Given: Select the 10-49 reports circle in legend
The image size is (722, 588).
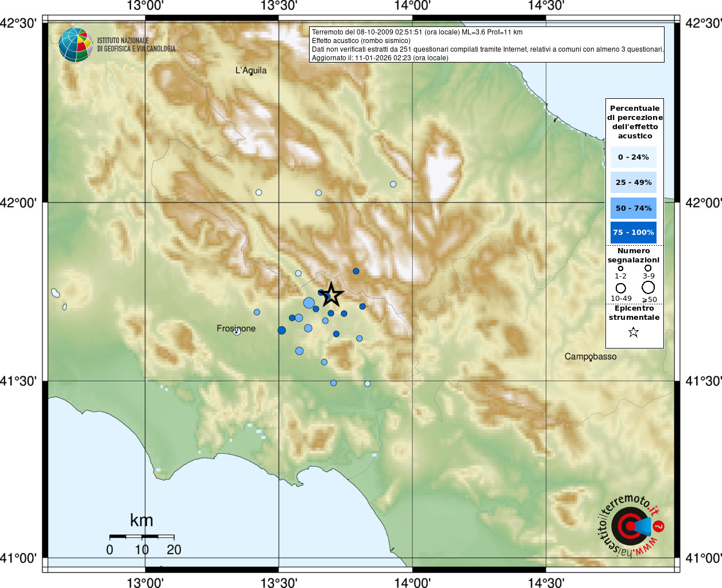Looking at the screenshot, I should point(621,288).
